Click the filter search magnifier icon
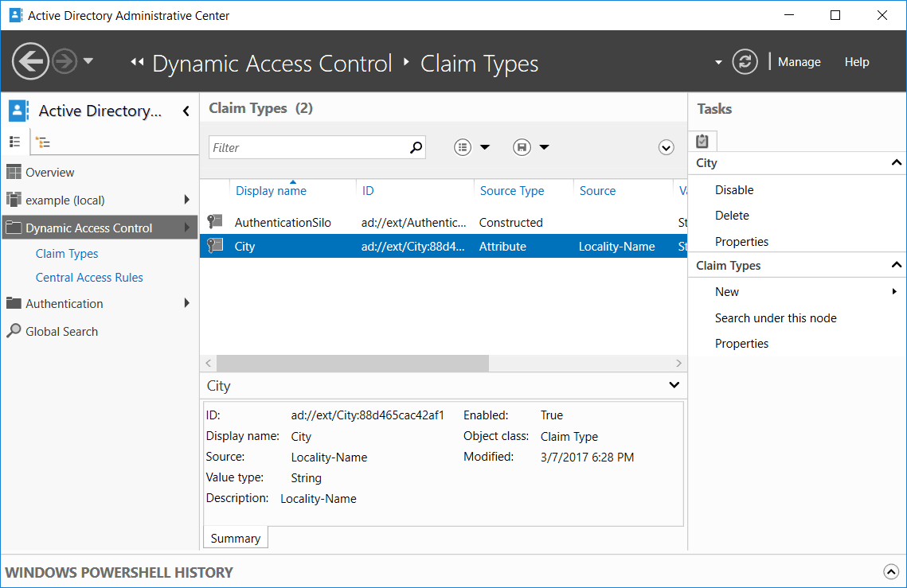The height and width of the screenshot is (588, 907). tap(416, 147)
